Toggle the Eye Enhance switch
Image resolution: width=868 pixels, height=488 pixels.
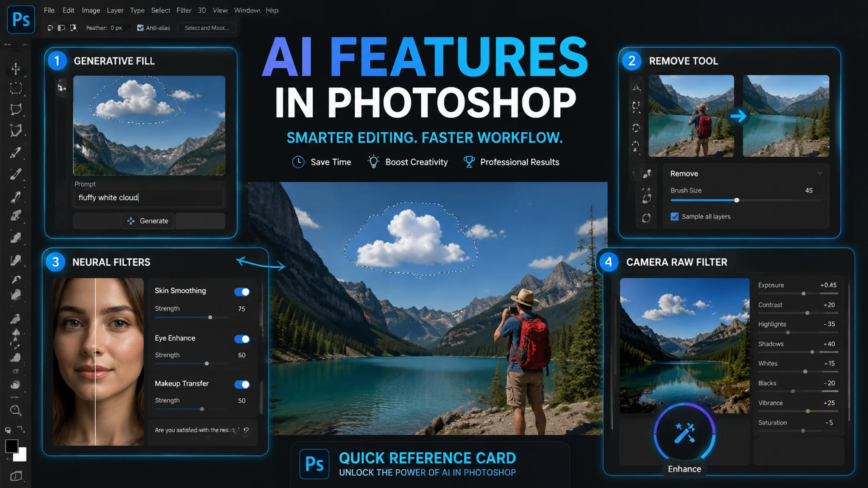pyautogui.click(x=242, y=339)
